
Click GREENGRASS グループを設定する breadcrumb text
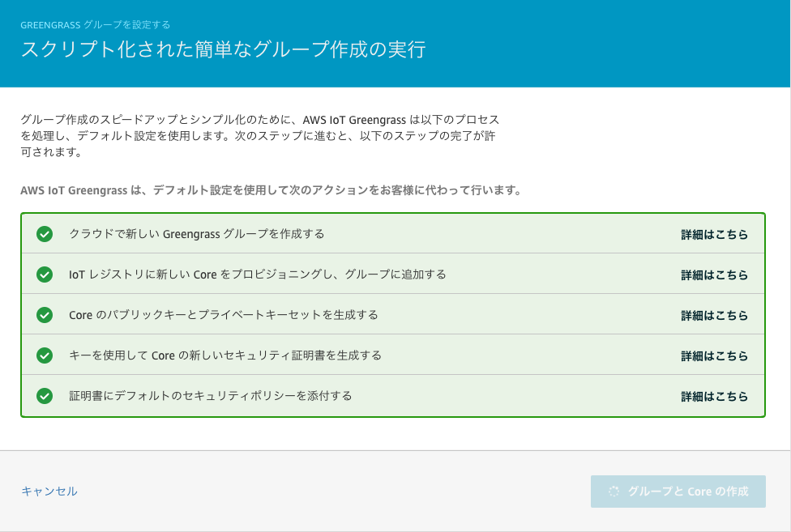point(96,24)
